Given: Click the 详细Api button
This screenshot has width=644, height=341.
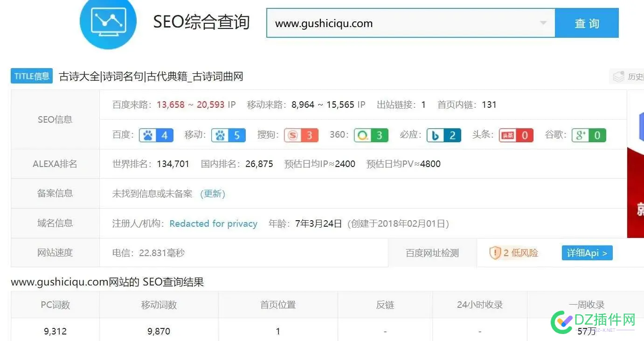Looking at the screenshot, I should point(587,253).
